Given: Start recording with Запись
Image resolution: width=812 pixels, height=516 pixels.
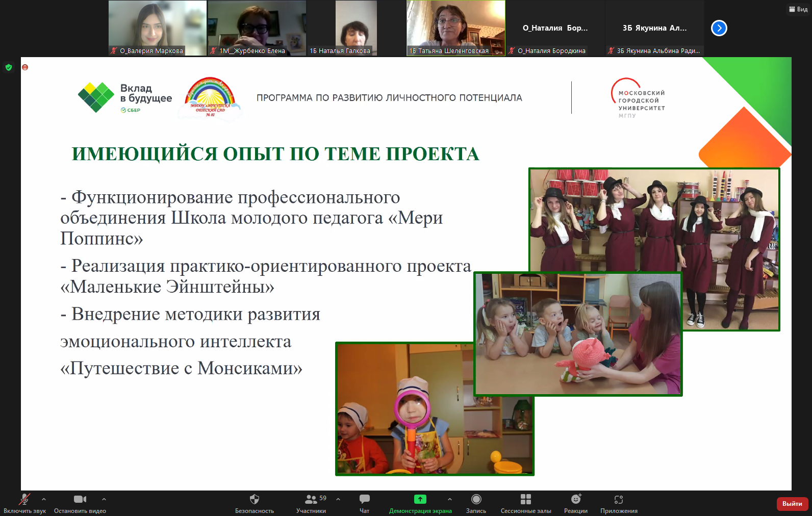Looking at the screenshot, I should coord(476,503).
